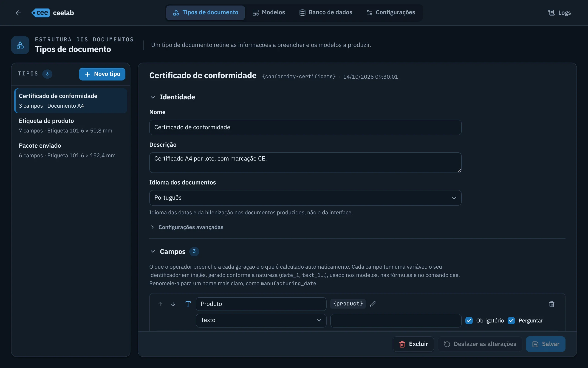Create a new type with Novo tipo

coord(102,74)
